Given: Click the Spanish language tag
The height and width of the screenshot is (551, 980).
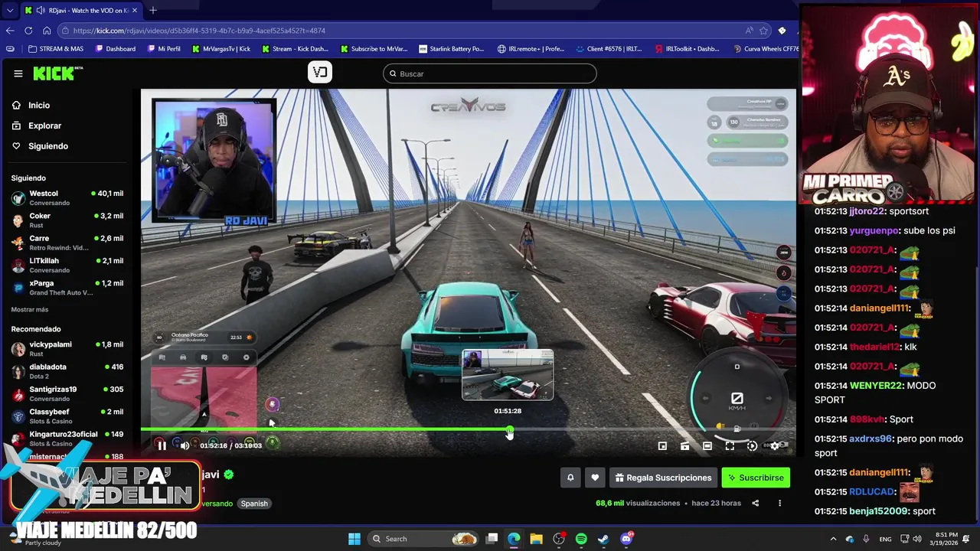Looking at the screenshot, I should [x=254, y=504].
